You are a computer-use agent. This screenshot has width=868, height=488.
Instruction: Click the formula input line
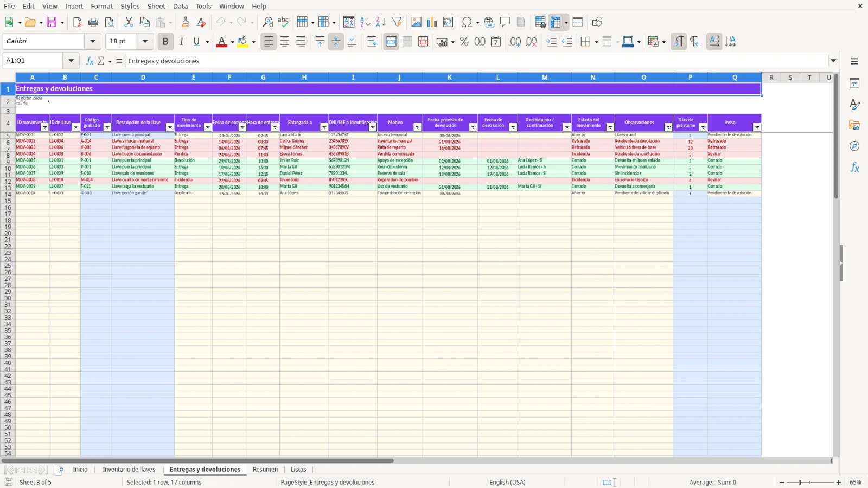coord(477,61)
